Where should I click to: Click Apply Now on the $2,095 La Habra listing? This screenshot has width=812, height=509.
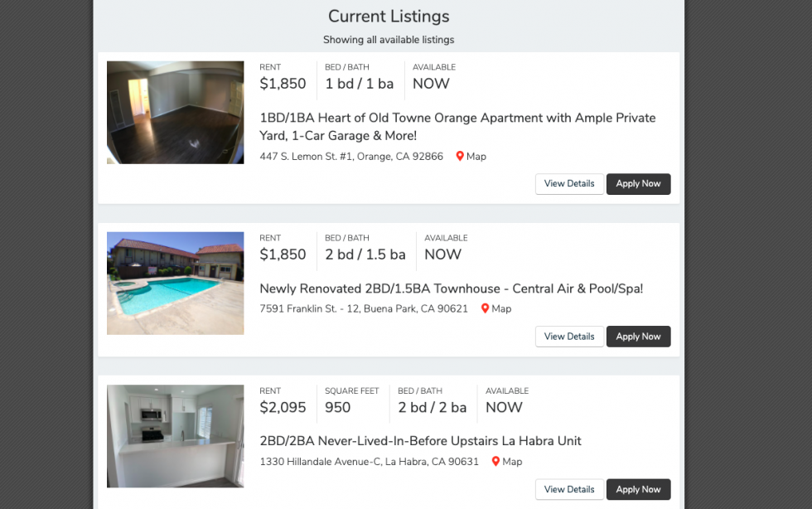click(x=638, y=489)
